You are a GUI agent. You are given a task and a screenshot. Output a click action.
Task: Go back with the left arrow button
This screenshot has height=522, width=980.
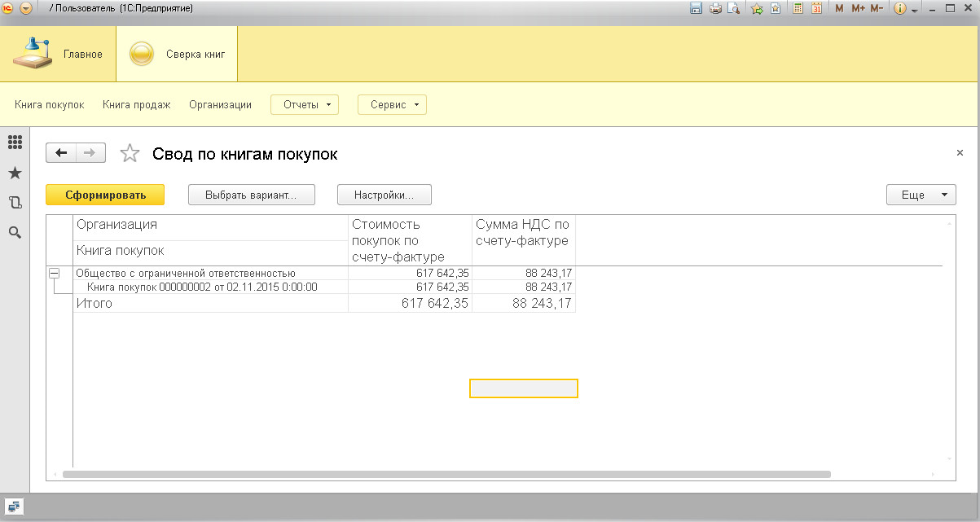coord(61,153)
